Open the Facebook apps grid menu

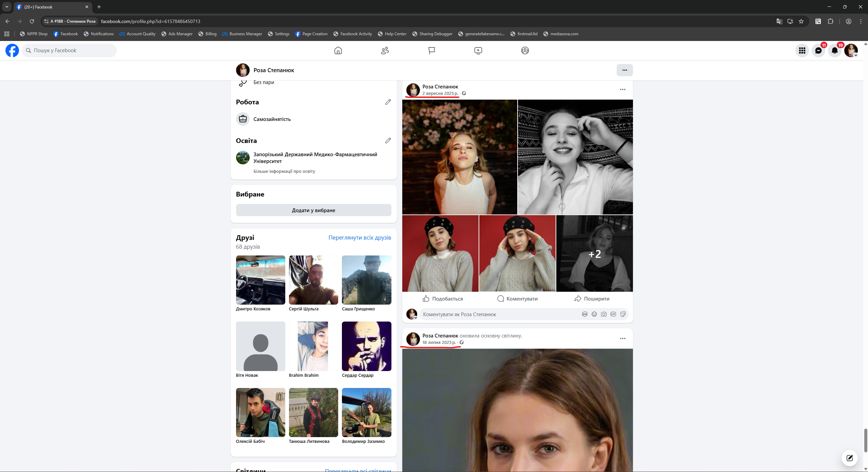(x=802, y=50)
